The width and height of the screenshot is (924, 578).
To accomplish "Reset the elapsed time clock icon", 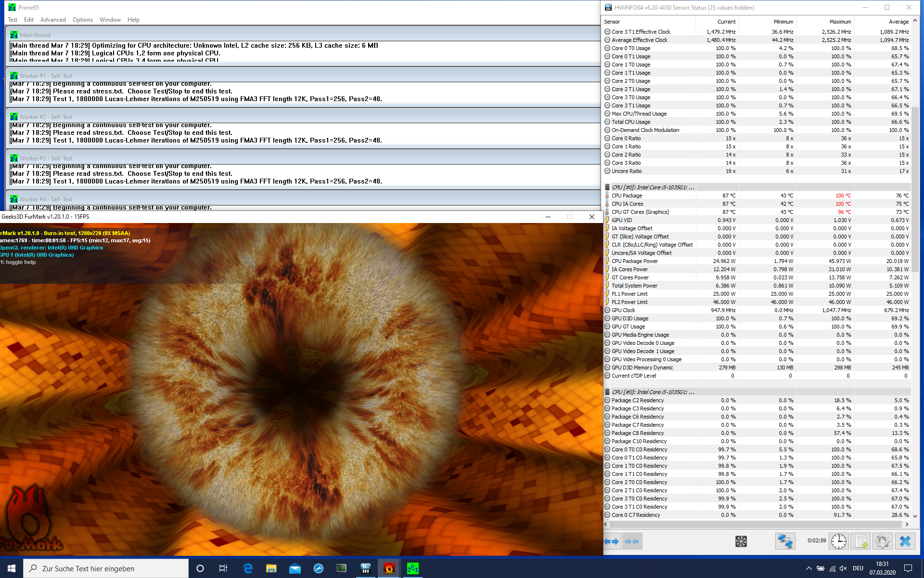I will coord(839,541).
